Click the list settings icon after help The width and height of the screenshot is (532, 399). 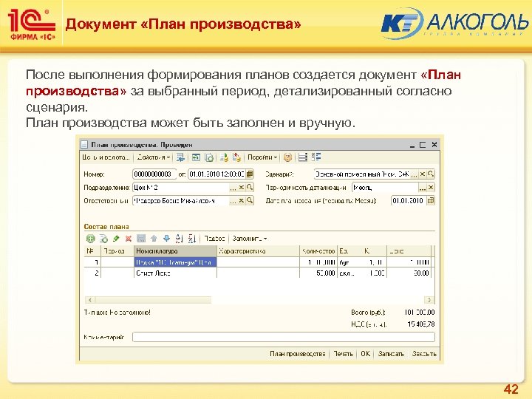point(303,157)
